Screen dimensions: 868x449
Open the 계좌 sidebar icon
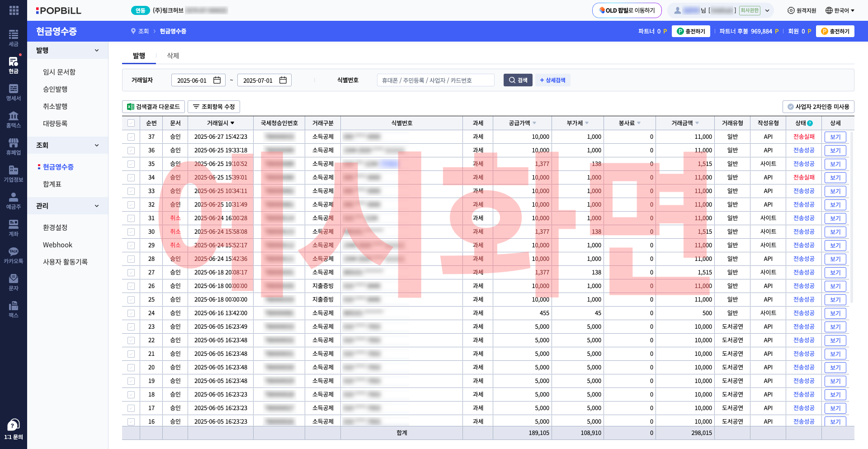coord(14,228)
